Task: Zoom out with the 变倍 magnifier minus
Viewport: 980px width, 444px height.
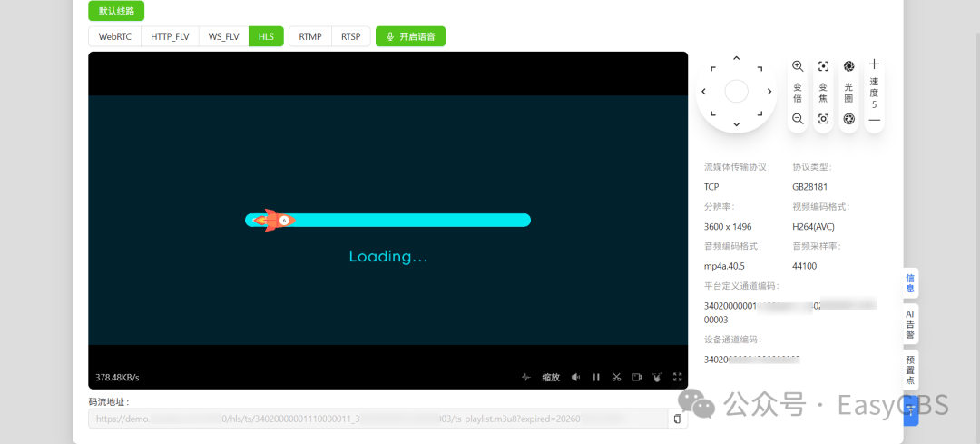Action: tap(798, 119)
